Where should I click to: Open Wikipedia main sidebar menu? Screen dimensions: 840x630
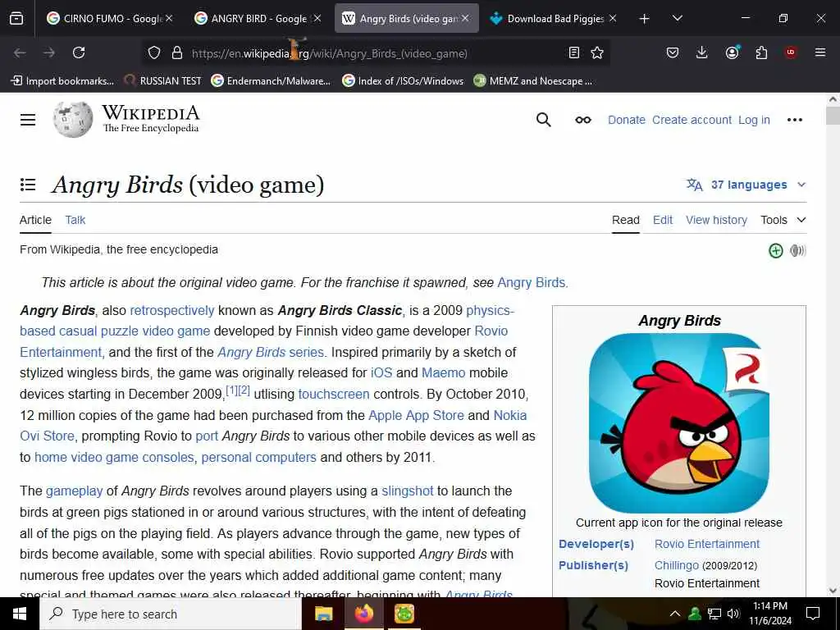pos(28,120)
